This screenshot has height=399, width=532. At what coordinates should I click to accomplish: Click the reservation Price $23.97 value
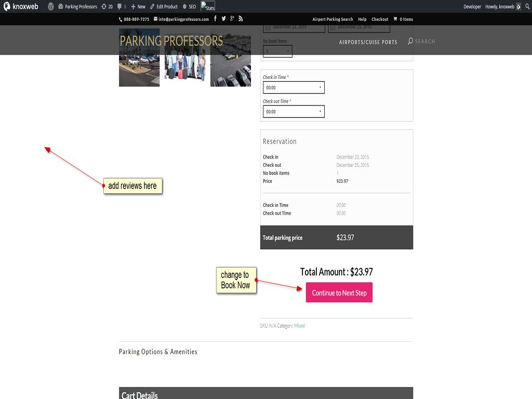[x=342, y=181]
